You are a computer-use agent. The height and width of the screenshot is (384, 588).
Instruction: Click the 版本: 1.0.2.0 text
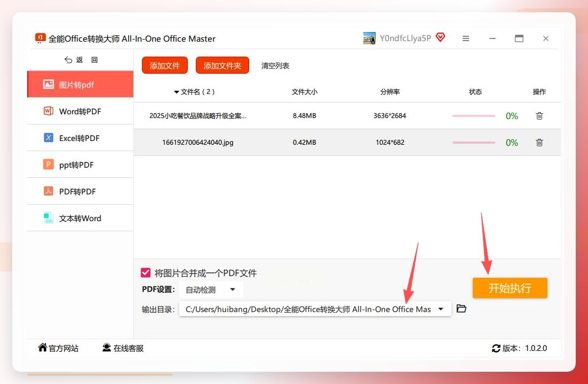point(525,348)
